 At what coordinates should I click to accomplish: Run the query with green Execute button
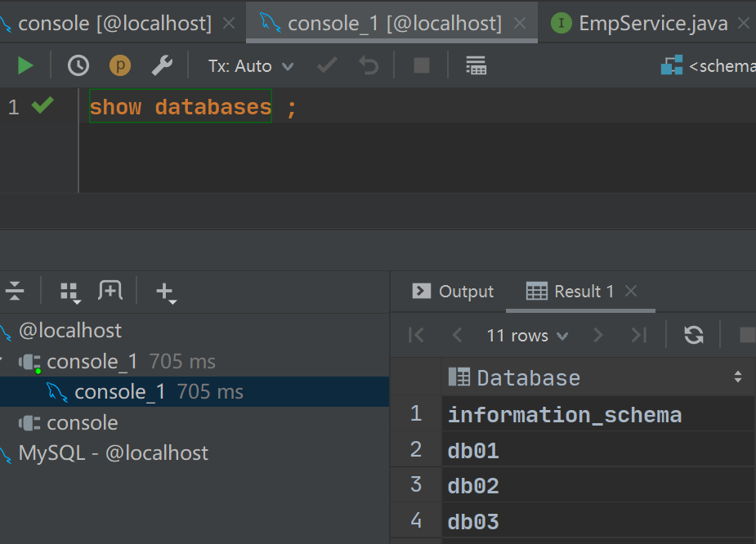[25, 65]
